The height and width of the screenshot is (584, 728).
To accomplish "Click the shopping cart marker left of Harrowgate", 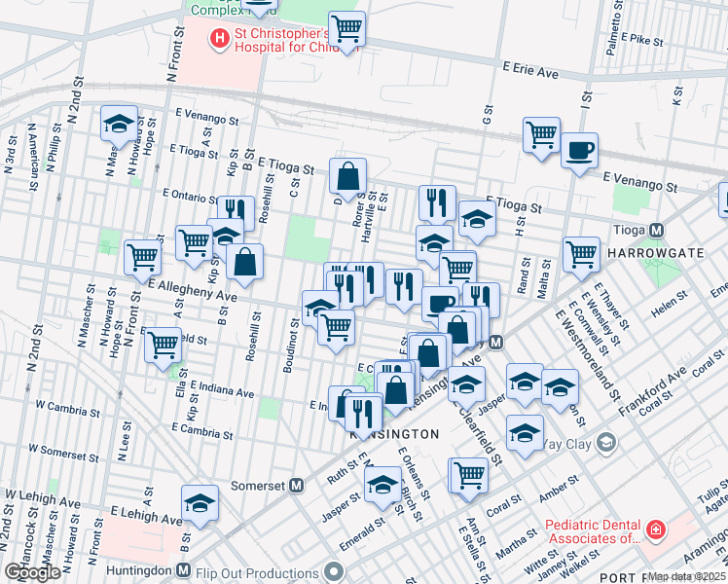I will click(x=581, y=254).
